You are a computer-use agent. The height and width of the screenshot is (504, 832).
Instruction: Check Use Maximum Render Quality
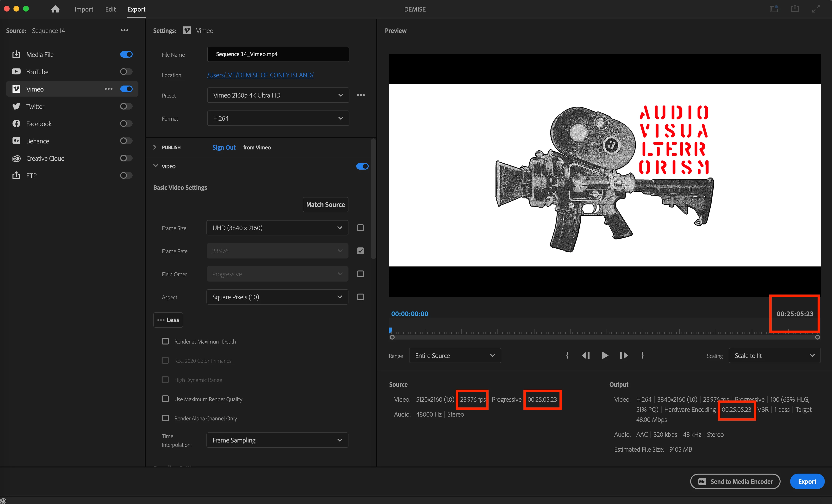pos(165,399)
